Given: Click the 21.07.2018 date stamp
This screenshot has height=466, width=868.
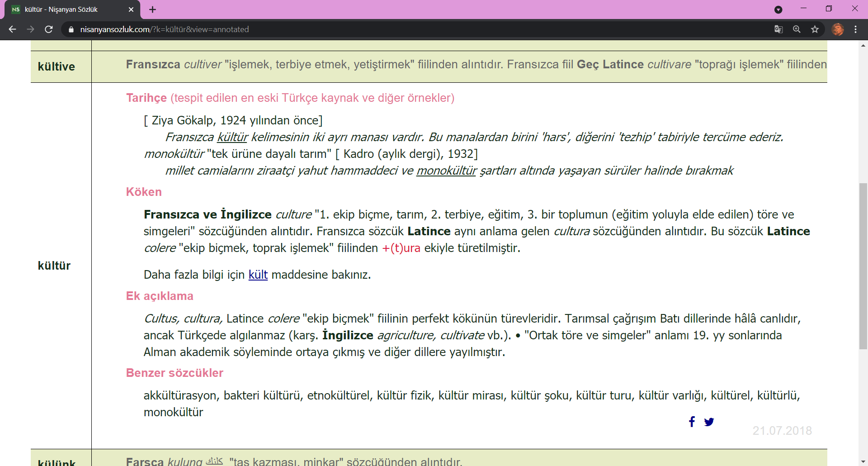Looking at the screenshot, I should 782,431.
